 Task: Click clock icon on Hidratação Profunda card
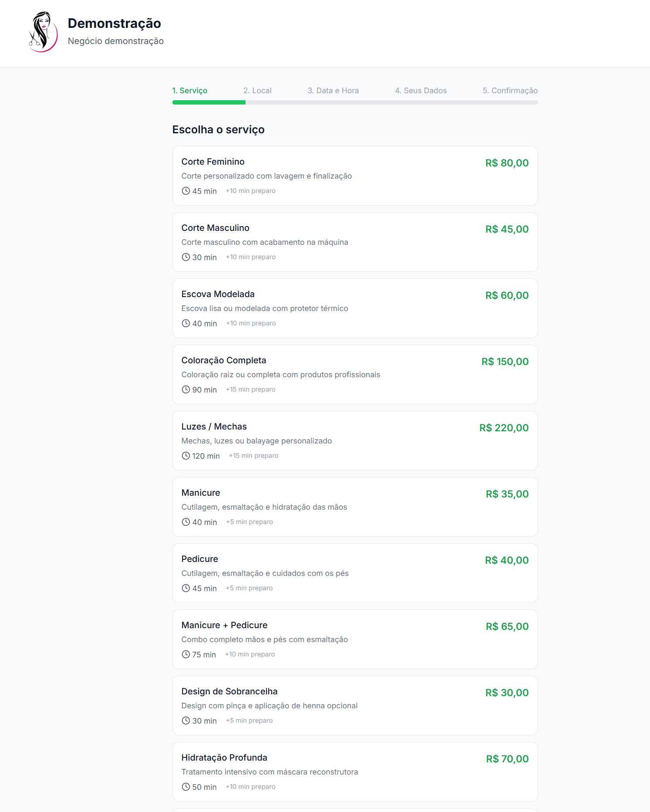[186, 787]
